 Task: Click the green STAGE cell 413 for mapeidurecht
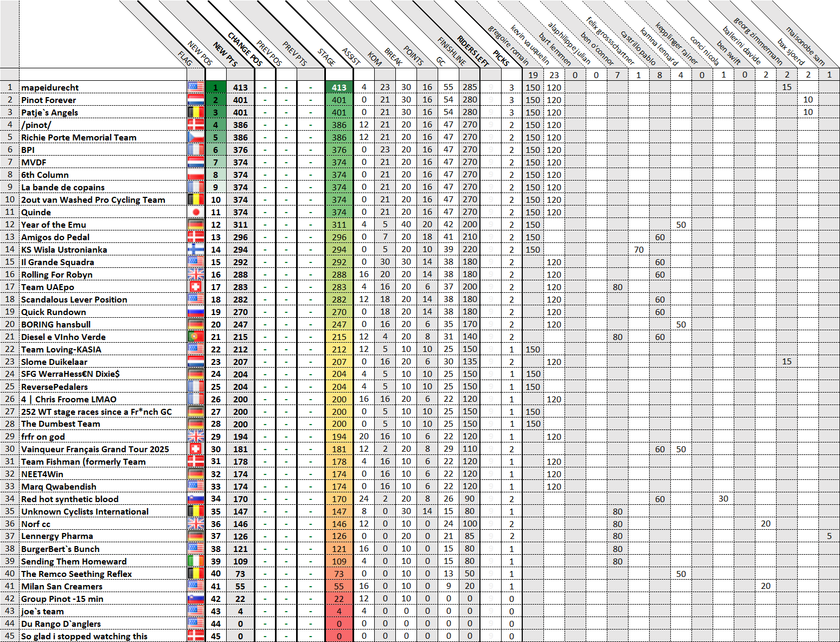339,87
